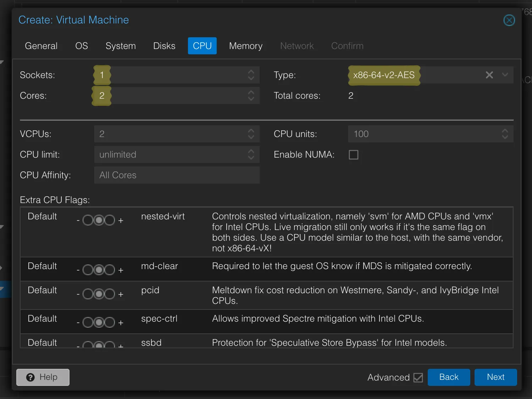The image size is (532, 399).
Task: Close the Create Virtual Machine dialog
Action: click(x=509, y=20)
